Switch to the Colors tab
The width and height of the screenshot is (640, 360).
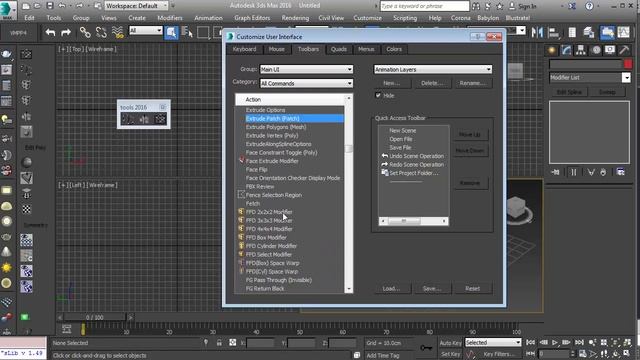coord(394,49)
